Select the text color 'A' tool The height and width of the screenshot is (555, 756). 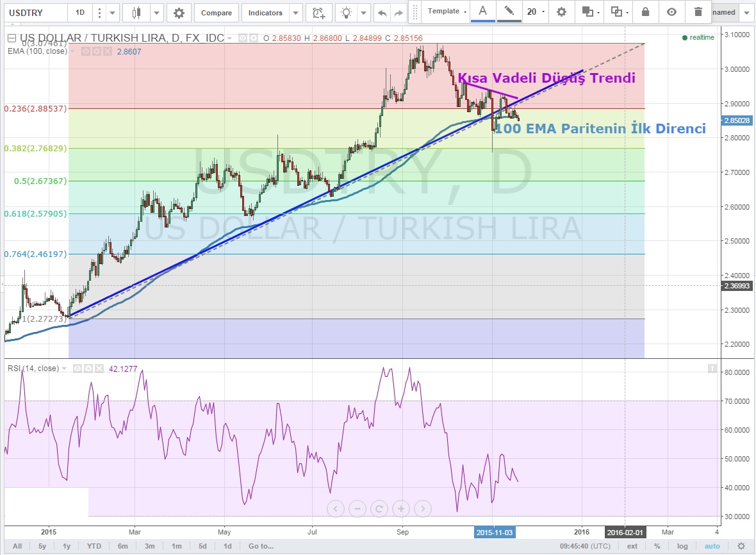[482, 11]
